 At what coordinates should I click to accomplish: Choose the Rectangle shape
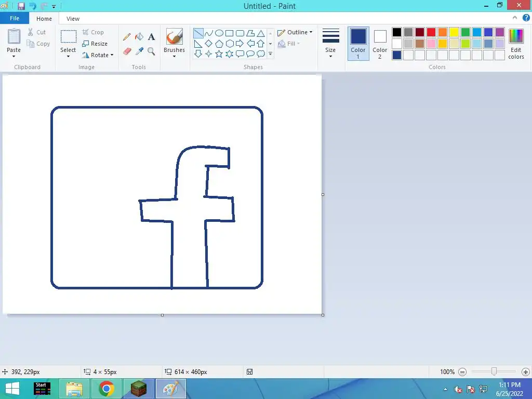point(230,33)
